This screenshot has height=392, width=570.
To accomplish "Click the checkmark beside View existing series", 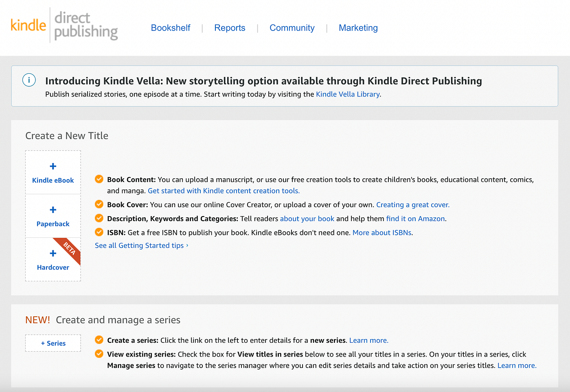I will [99, 354].
